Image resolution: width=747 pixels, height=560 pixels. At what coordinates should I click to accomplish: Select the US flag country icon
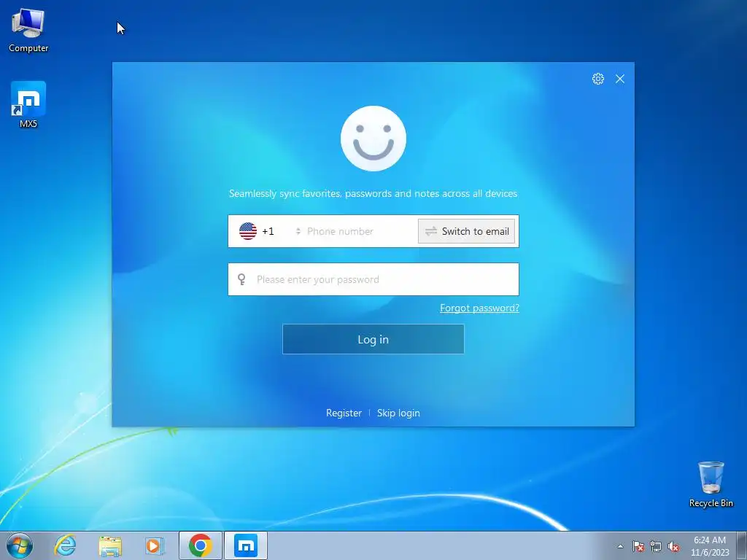tap(248, 231)
